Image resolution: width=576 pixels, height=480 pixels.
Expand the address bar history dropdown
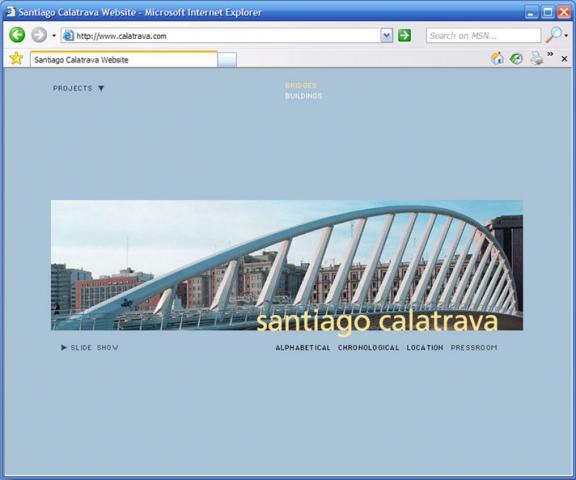tap(386, 35)
